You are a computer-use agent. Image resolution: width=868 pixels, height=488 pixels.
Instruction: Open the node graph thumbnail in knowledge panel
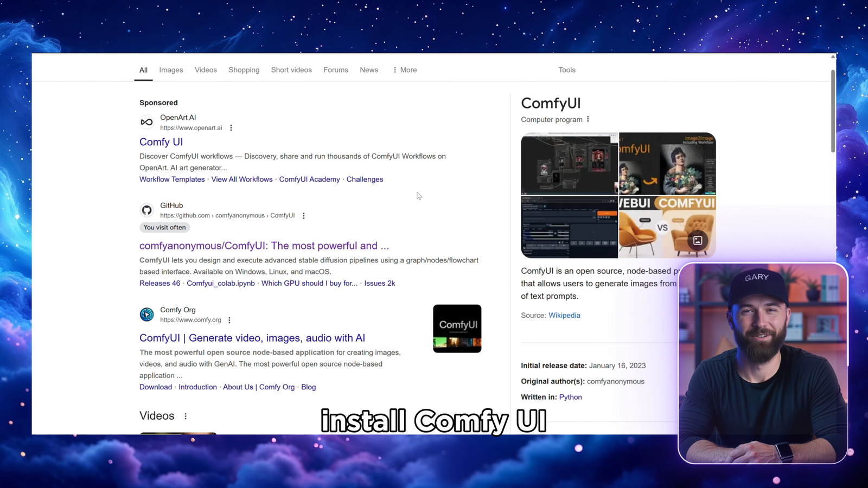569,163
